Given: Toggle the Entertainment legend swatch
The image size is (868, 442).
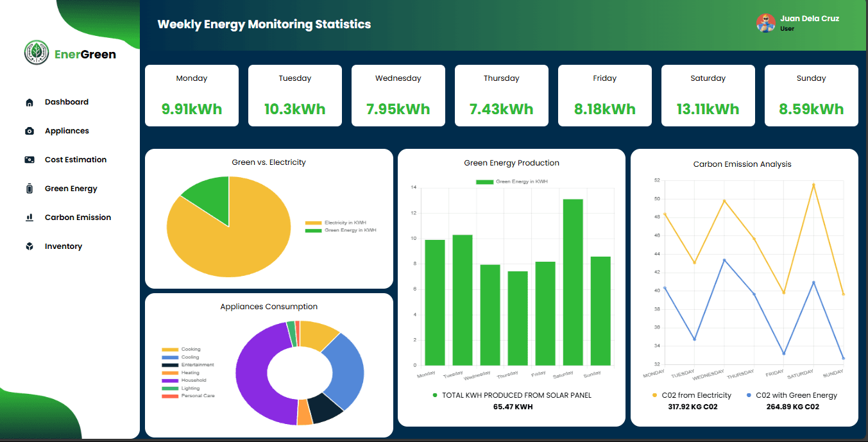Looking at the screenshot, I should point(170,365).
